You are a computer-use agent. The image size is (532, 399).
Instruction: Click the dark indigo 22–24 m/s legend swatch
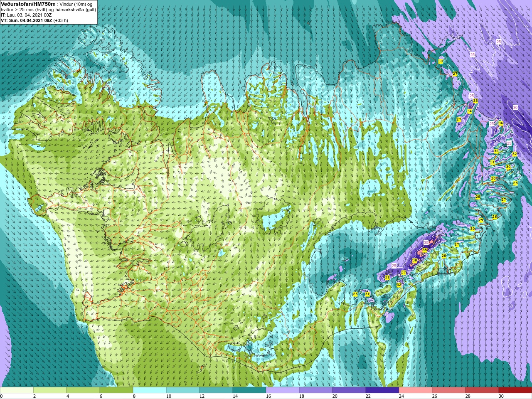(382, 390)
